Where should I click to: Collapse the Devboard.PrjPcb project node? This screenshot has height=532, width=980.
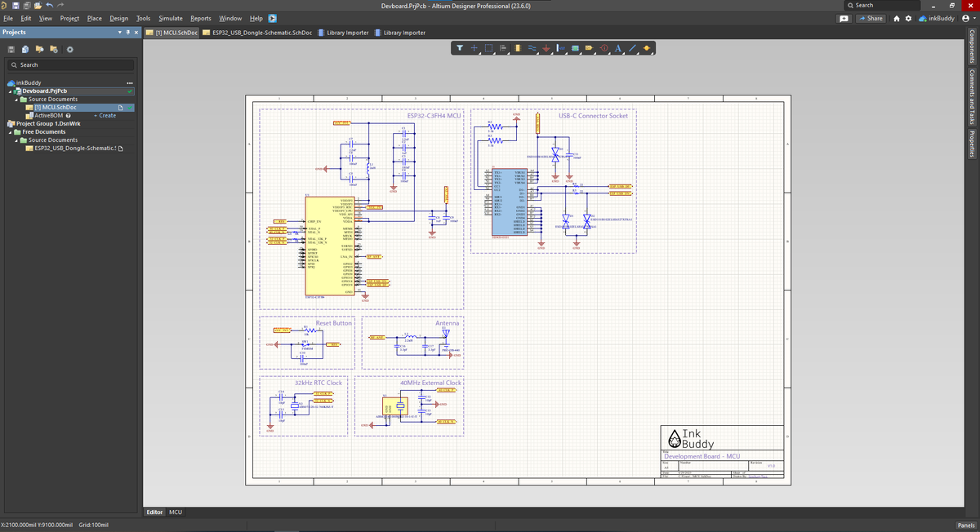click(x=11, y=91)
